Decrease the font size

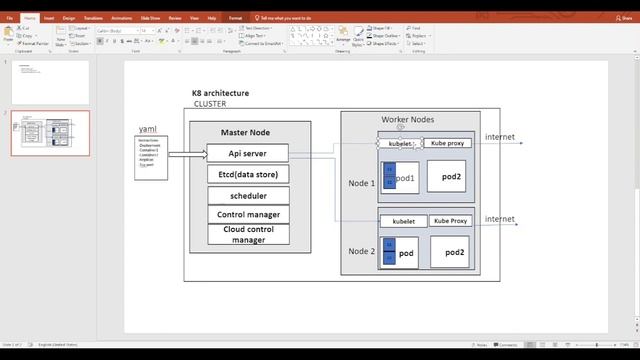click(x=167, y=31)
